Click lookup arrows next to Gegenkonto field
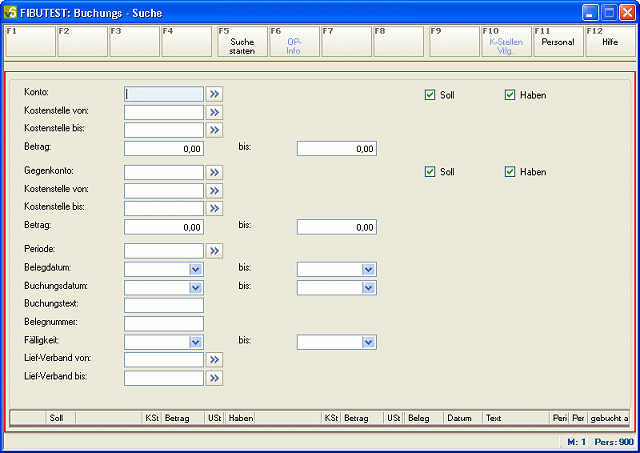 click(x=214, y=173)
